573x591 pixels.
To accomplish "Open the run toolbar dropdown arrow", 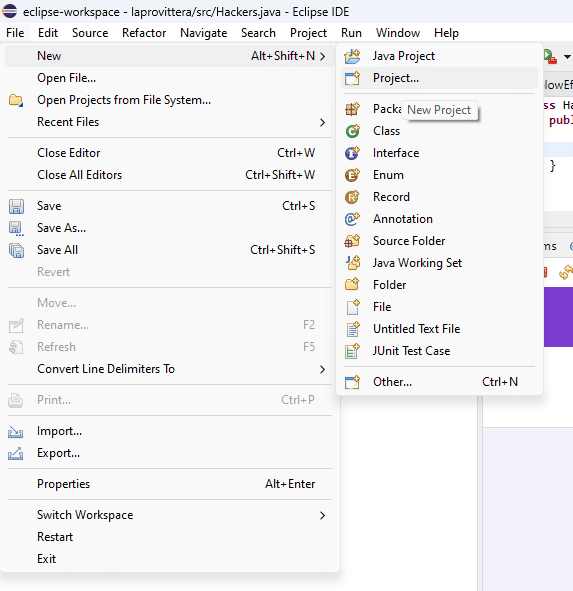I will (x=567, y=57).
